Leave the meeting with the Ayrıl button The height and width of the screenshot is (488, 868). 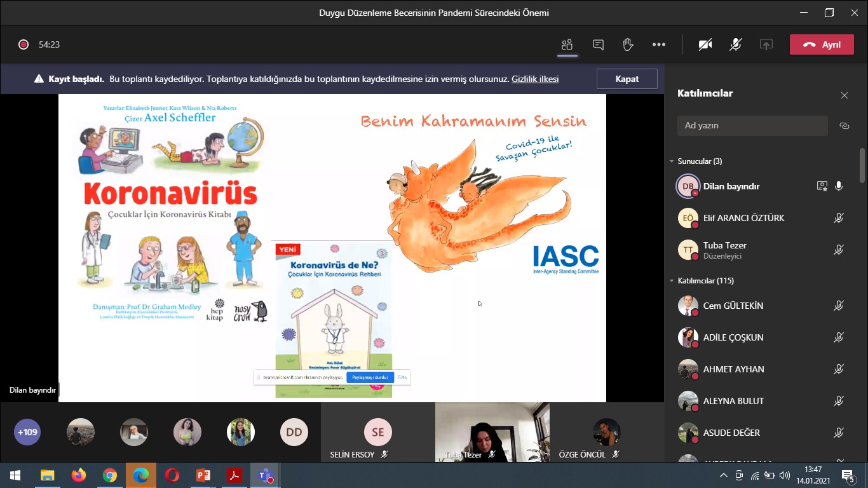point(822,44)
